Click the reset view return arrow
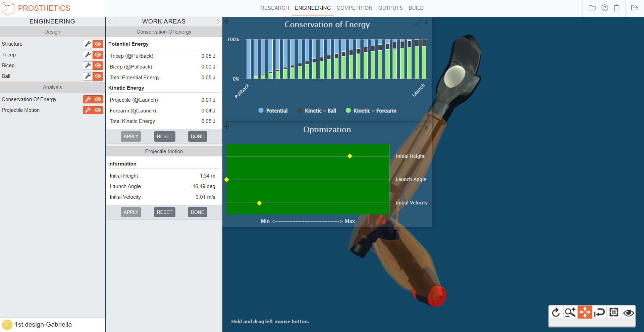Screen dimensions: 644x332 coord(599,313)
